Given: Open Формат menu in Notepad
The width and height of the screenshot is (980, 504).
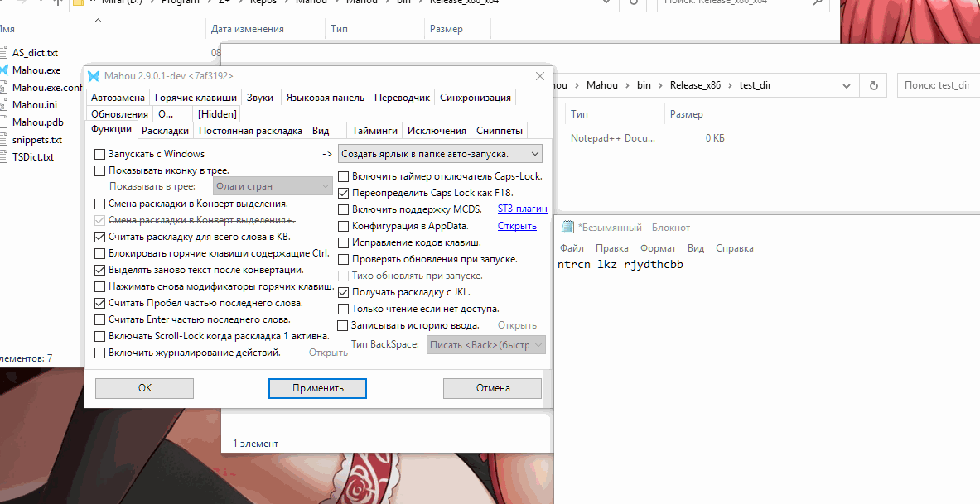Looking at the screenshot, I should pyautogui.click(x=658, y=248).
